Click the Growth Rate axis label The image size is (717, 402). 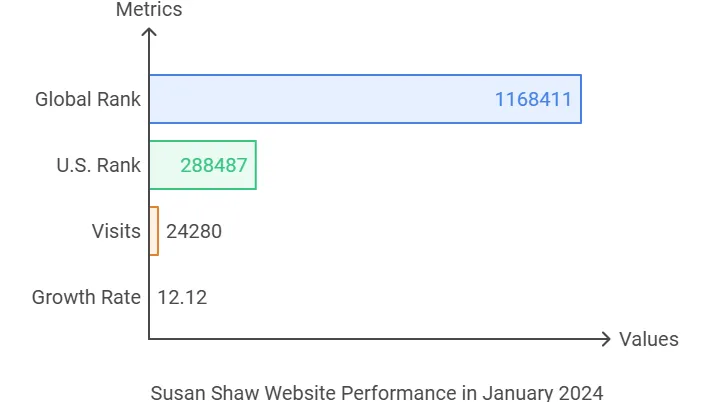pos(86,297)
